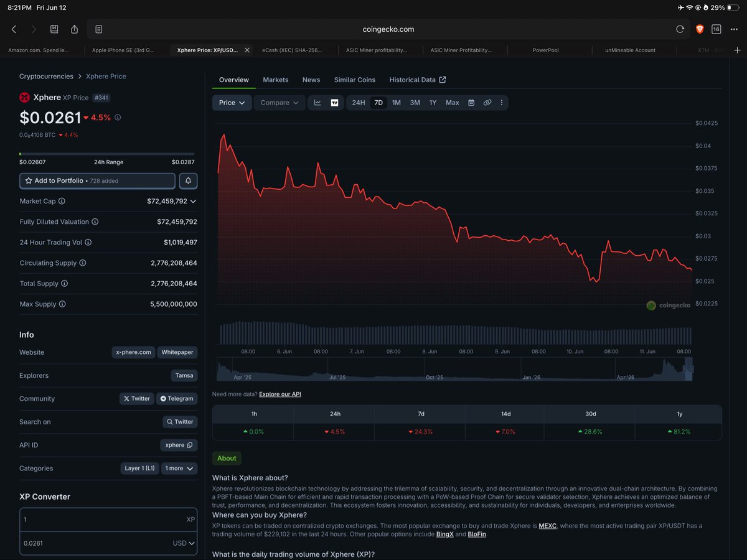747x560 pixels.
Task: Open reader mode icon in address bar
Action: click(98, 29)
